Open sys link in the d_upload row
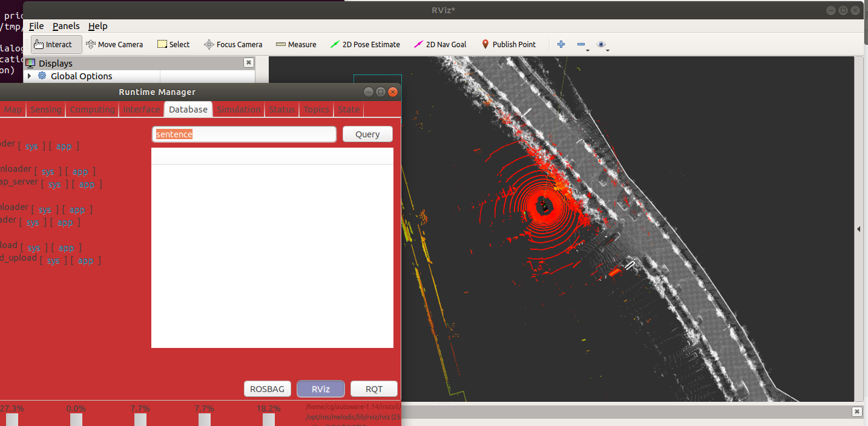Image resolution: width=868 pixels, height=426 pixels. (x=53, y=261)
